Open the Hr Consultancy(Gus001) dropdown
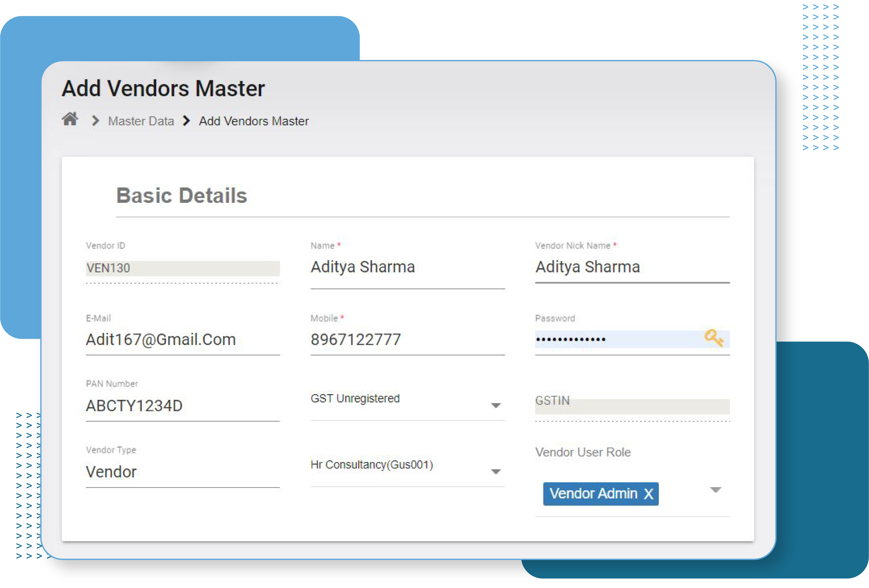The image size is (869, 588). [x=496, y=471]
